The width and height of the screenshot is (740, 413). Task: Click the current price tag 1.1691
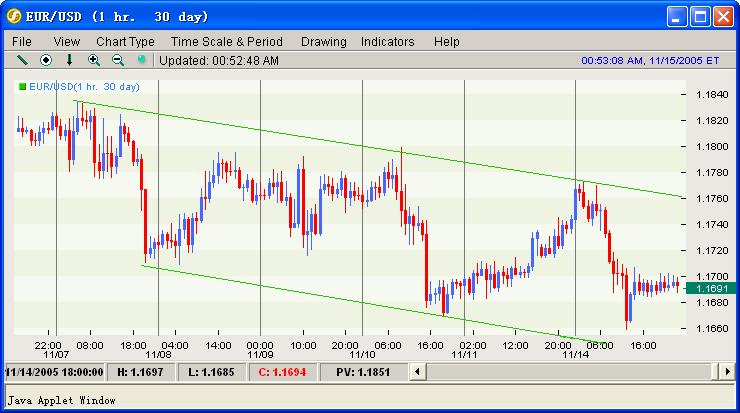coord(710,288)
